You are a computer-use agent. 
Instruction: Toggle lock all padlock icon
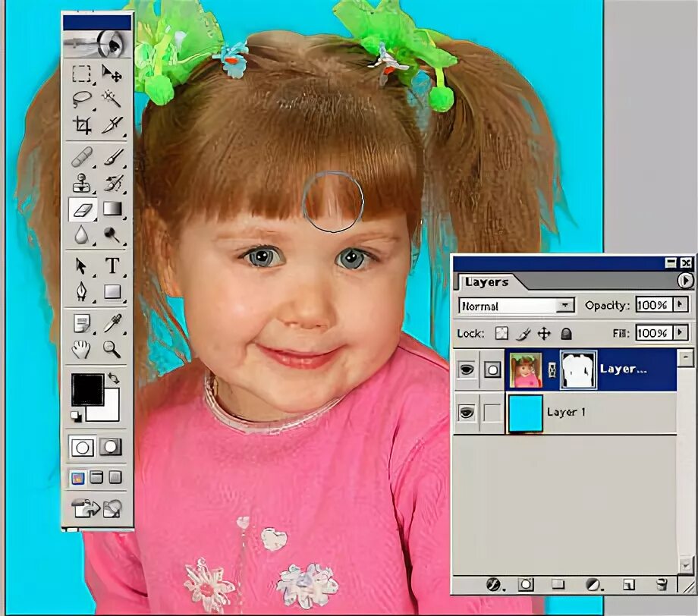coord(566,334)
